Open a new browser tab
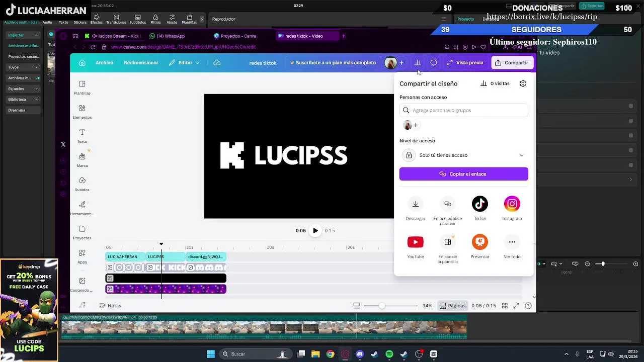Screen dimensions: 644x362 click(344, 36)
